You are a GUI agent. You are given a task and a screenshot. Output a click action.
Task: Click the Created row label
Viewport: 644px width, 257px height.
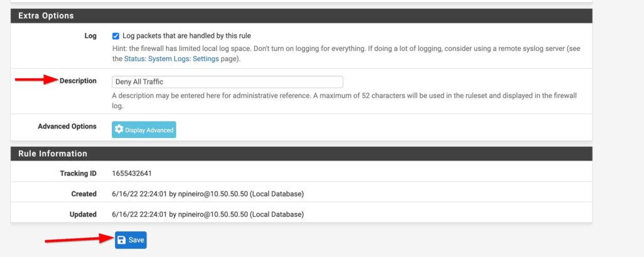(x=84, y=194)
